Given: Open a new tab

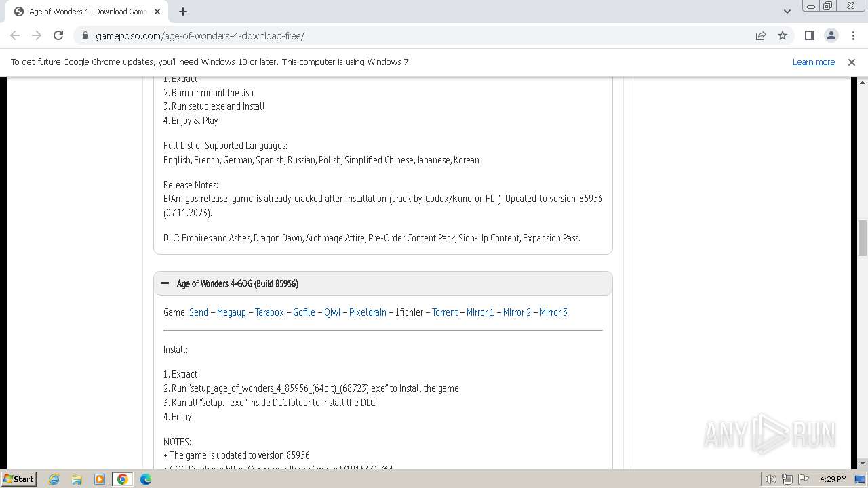Looking at the screenshot, I should (183, 12).
